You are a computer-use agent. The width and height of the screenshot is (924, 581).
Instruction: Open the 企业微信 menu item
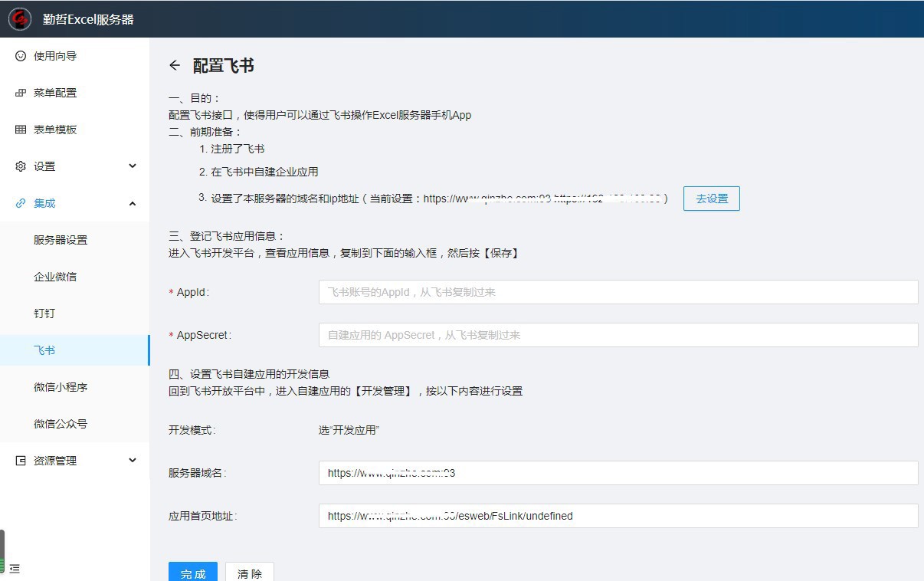[x=55, y=277]
